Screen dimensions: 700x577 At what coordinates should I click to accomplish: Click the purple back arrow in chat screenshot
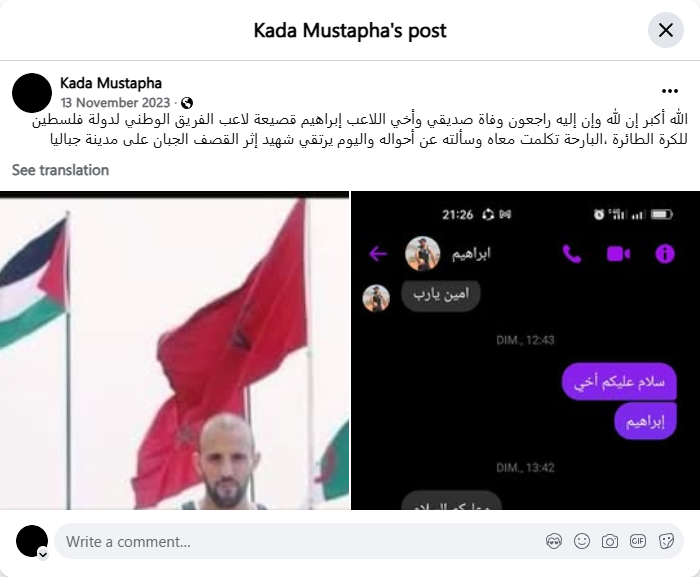378,254
